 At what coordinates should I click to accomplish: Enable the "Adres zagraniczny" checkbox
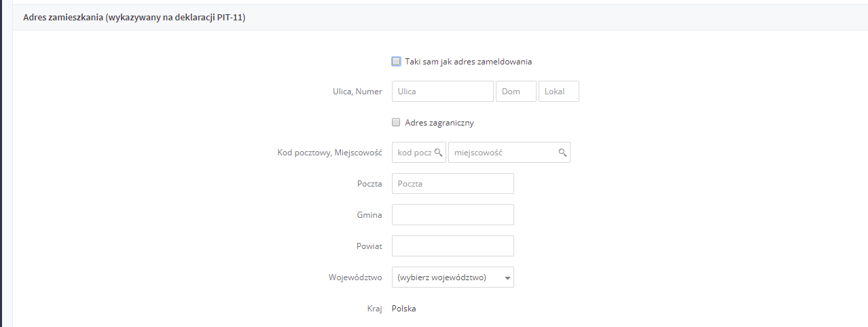(x=397, y=123)
